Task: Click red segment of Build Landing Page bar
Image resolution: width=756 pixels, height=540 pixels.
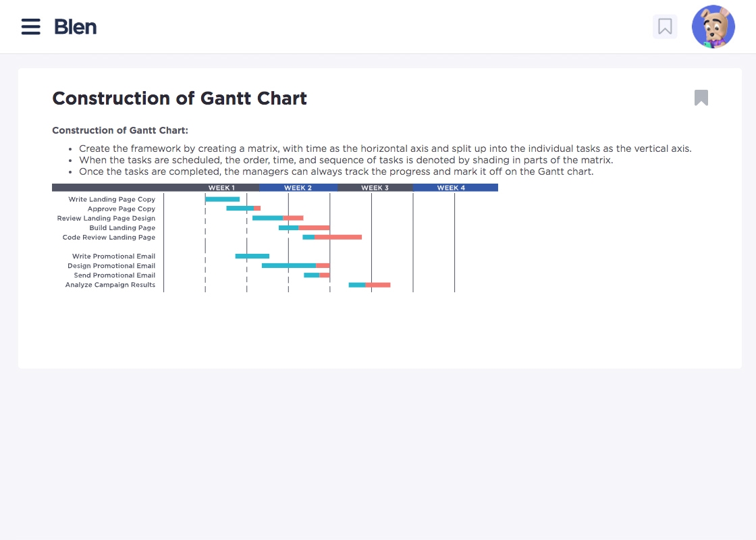Action: [x=314, y=228]
